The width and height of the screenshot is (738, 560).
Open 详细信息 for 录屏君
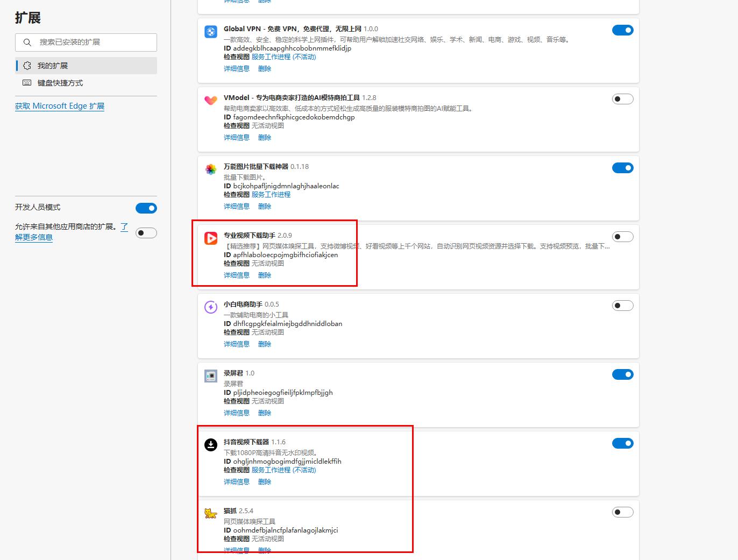coord(237,413)
